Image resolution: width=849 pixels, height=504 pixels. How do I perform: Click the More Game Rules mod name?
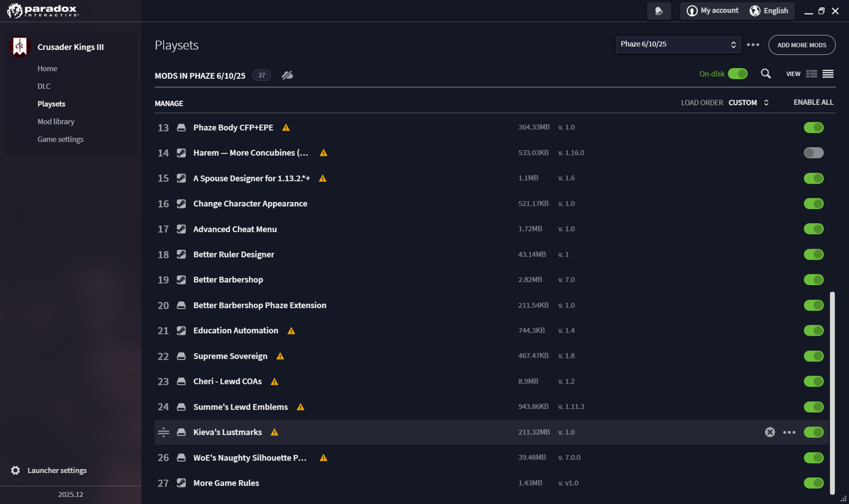226,483
